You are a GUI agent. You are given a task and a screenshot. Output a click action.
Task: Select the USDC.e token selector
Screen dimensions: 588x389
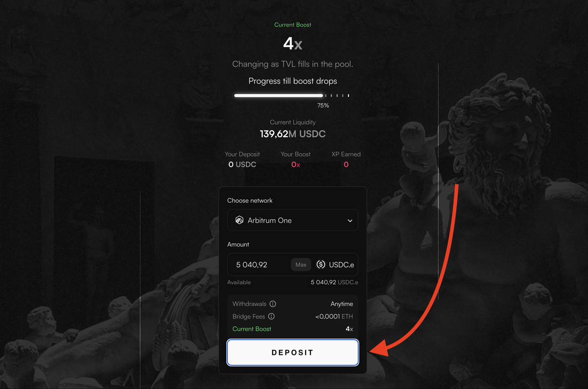pos(335,265)
